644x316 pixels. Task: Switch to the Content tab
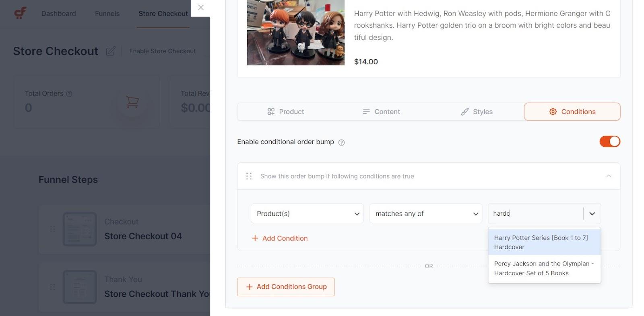point(381,112)
